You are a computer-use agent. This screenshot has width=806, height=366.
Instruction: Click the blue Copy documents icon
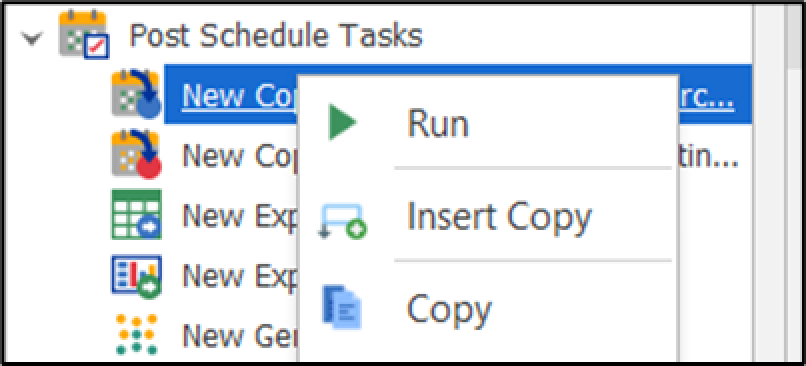tap(342, 307)
